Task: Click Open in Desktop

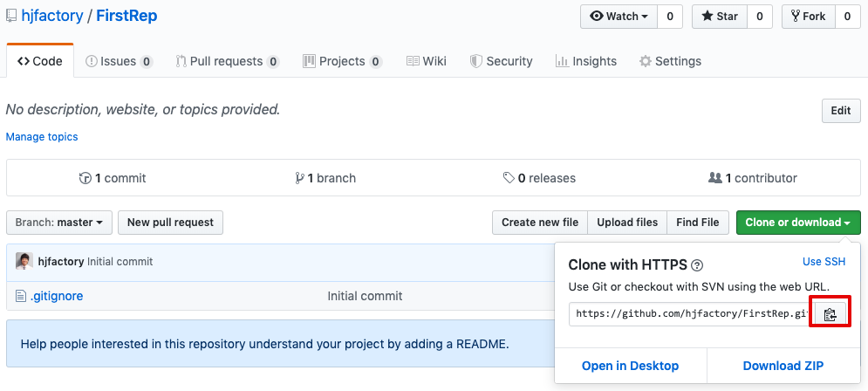Action: coord(630,366)
